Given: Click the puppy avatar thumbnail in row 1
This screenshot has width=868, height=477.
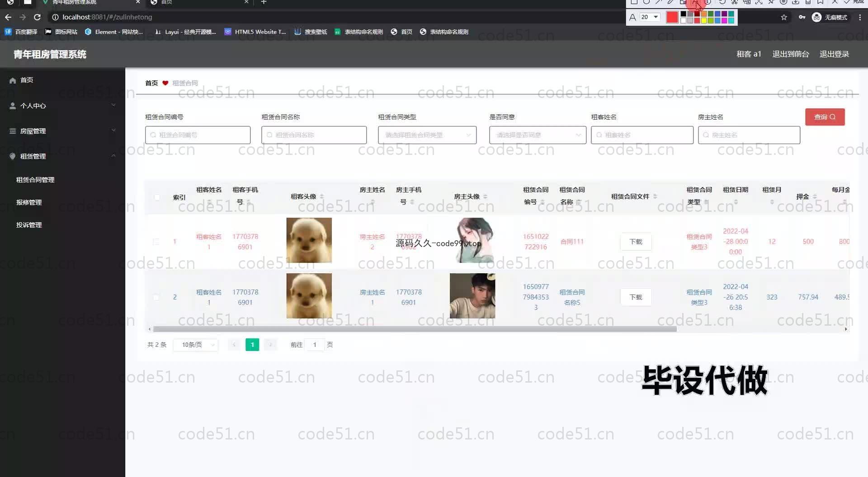Looking at the screenshot, I should [x=309, y=240].
